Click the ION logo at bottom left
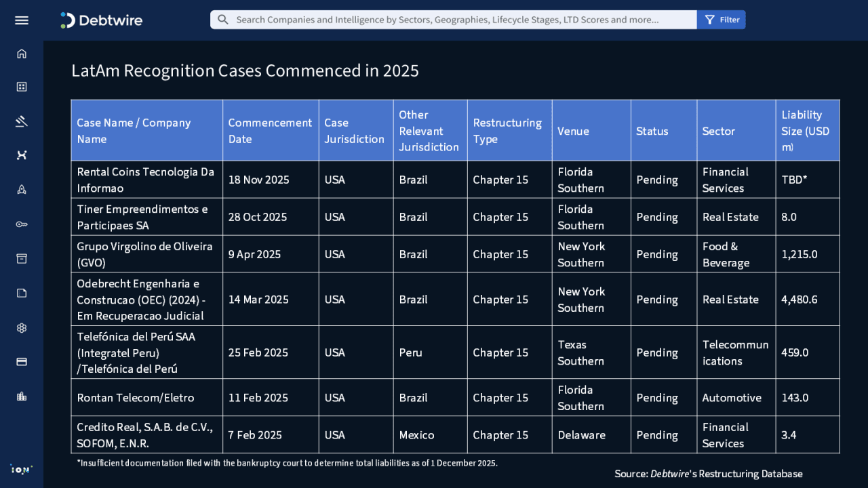Viewport: 868px width, 488px height. 21,469
